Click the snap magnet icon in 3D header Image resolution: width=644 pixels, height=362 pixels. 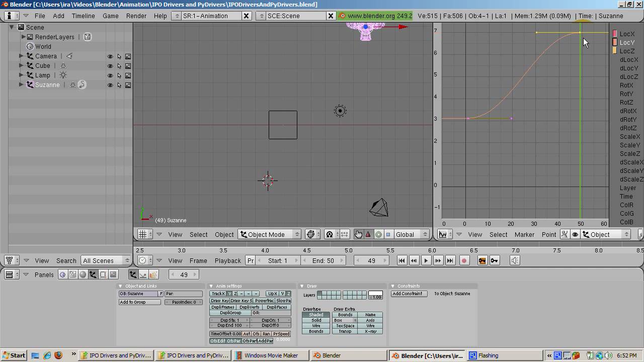pyautogui.click(x=330, y=234)
